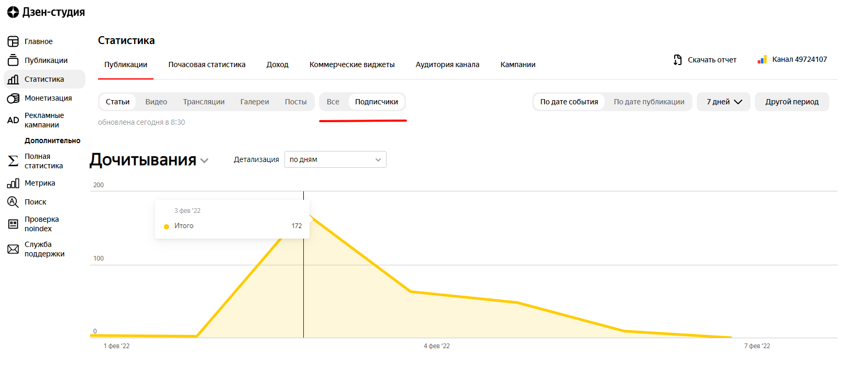Image resolution: width=868 pixels, height=366 pixels.
Task: Switch audience filter to Все
Action: [333, 102]
